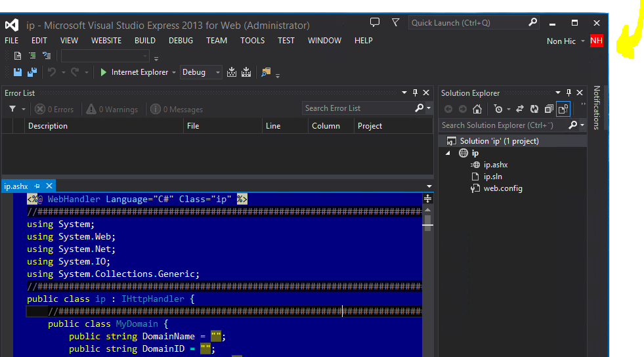Toggle the pin on ip.ashx tab
Image resolution: width=644 pixels, height=357 pixels.
pos(37,186)
